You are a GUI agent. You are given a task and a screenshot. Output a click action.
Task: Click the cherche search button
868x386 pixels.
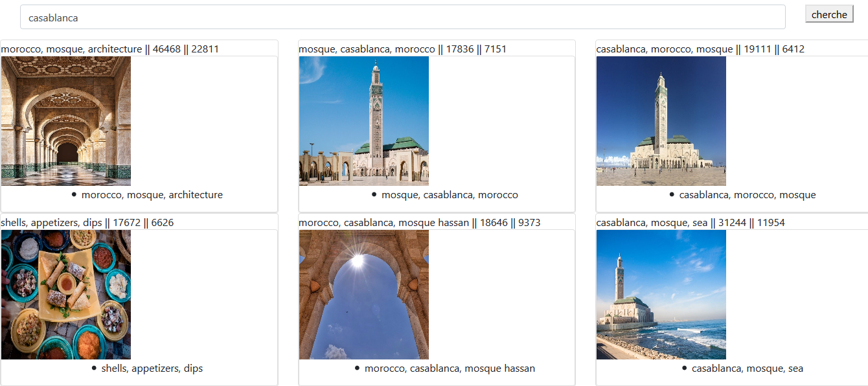829,13
